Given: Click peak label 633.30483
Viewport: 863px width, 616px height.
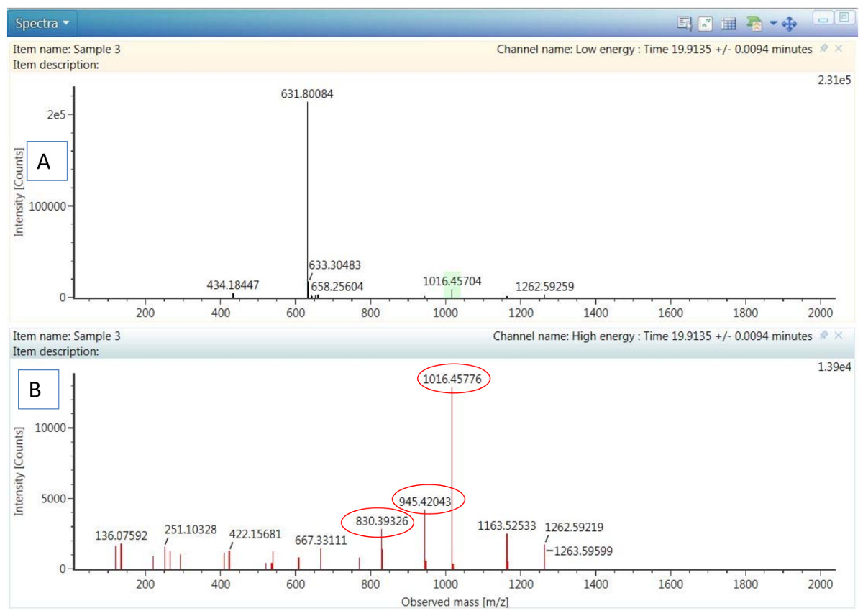Looking at the screenshot, I should pos(335,265).
